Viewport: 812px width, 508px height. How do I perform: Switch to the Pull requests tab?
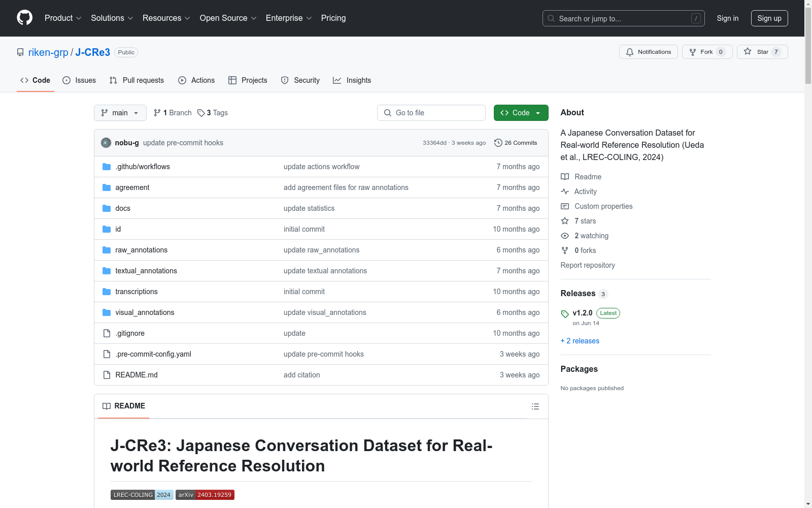(x=137, y=80)
